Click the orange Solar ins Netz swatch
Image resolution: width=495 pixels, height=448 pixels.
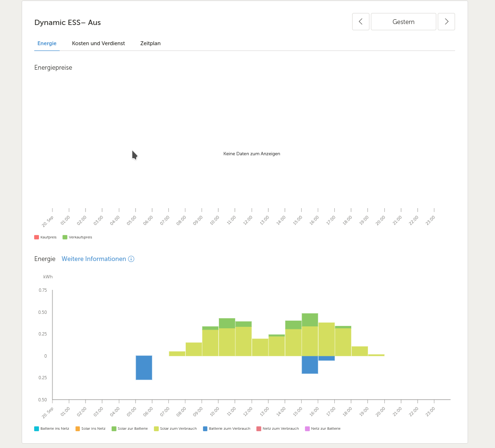point(77,429)
